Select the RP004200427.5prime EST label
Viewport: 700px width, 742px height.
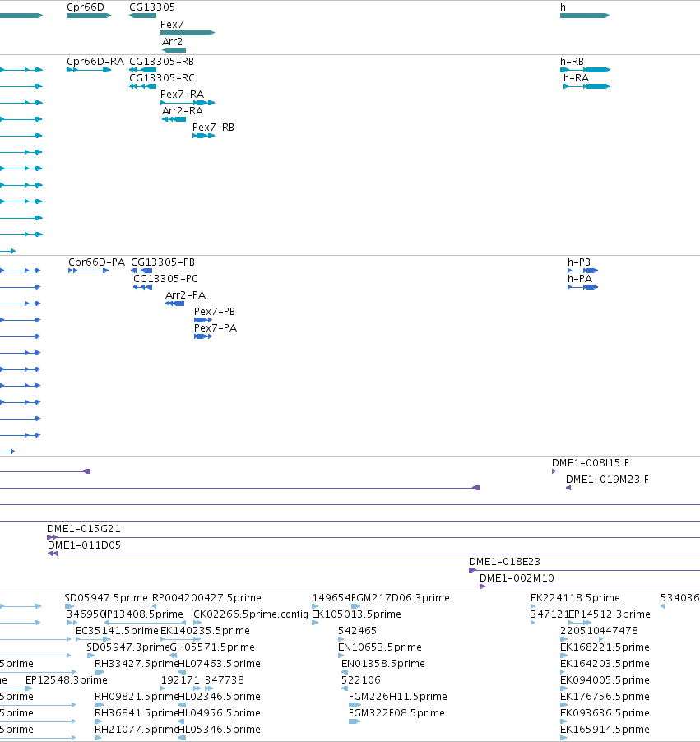point(206,598)
